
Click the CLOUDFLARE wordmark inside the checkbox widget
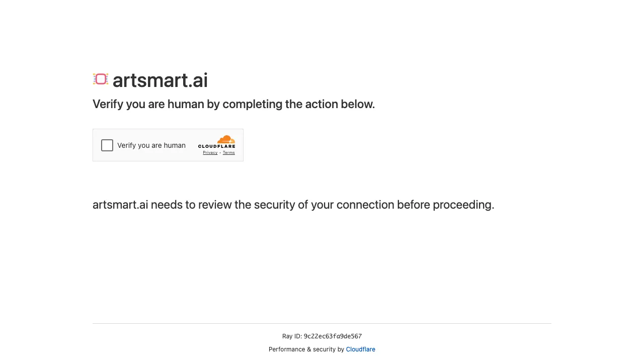coord(217,147)
